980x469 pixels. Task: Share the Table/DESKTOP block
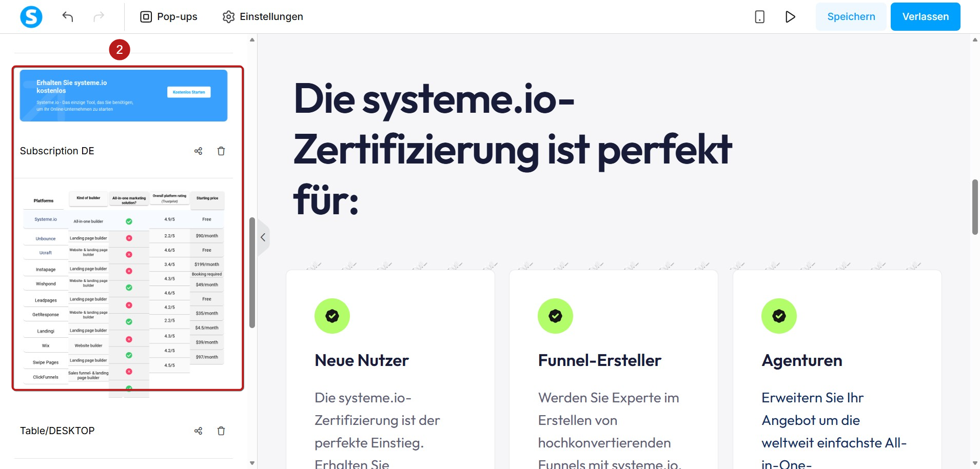[x=199, y=431]
